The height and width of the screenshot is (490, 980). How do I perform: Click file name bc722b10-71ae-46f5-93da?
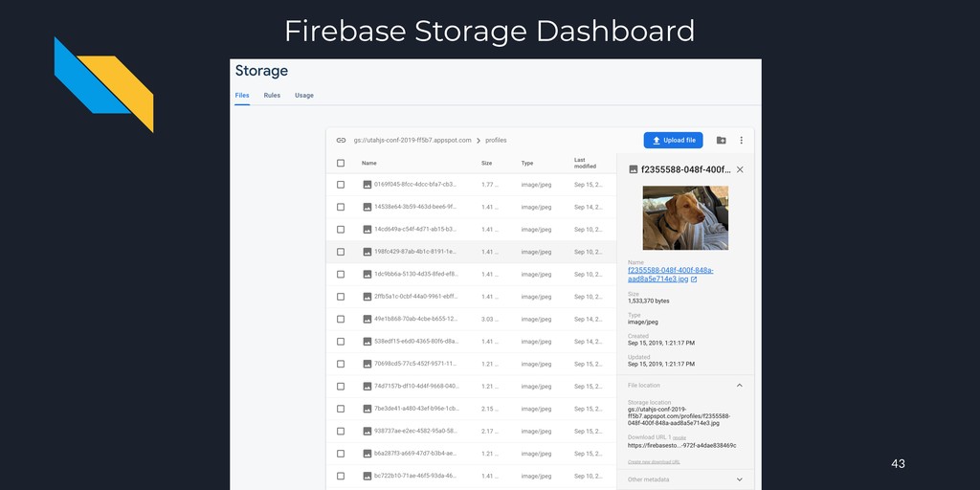click(x=415, y=477)
